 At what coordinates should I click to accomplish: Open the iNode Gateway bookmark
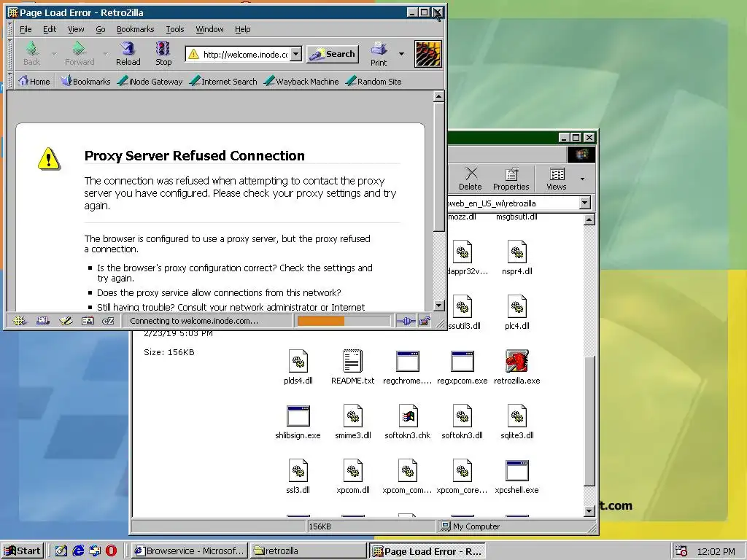pos(150,82)
